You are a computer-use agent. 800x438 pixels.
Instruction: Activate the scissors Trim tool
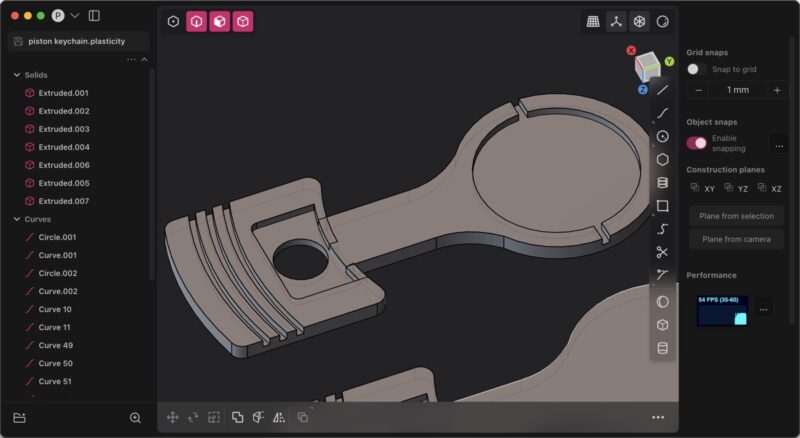pos(662,252)
